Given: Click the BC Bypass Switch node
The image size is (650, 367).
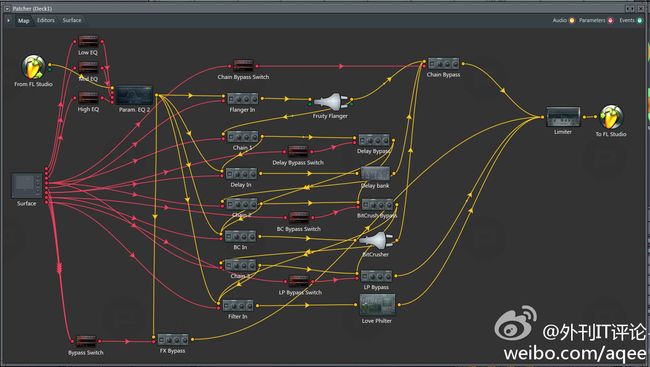Looking at the screenshot, I should [x=299, y=218].
